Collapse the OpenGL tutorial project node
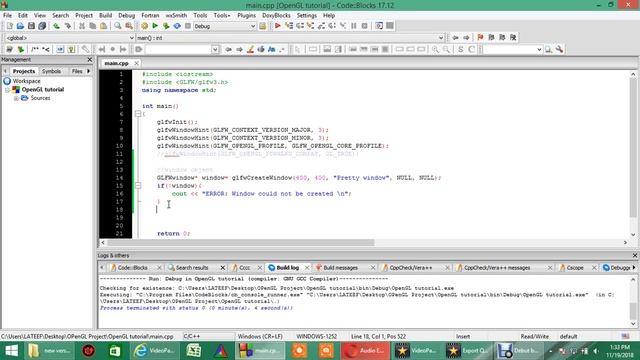640x360 pixels. (7, 89)
